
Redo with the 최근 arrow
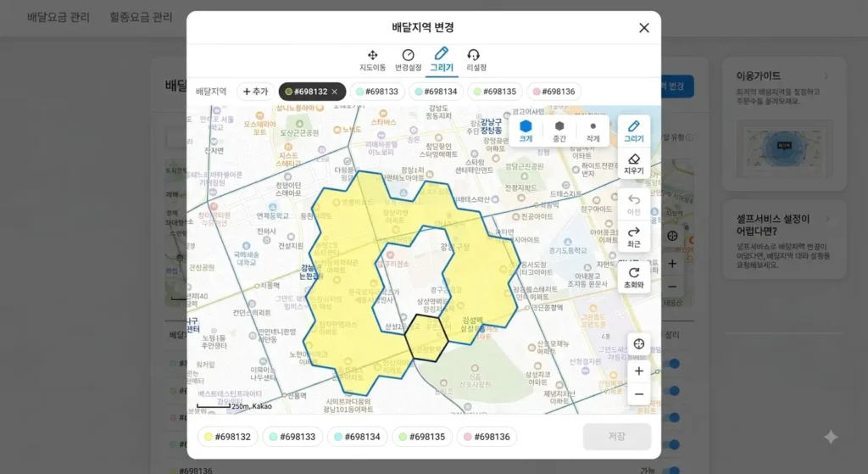[x=634, y=237]
